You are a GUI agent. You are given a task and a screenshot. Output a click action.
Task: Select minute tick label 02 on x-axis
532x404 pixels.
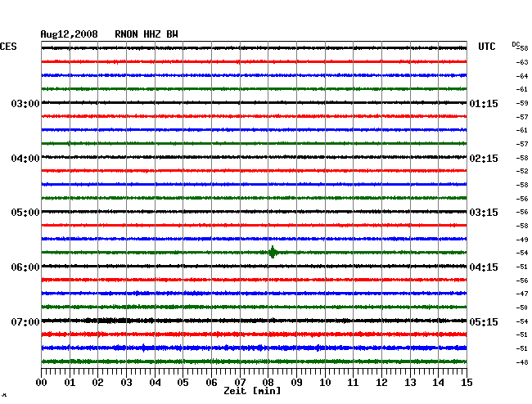tap(97, 382)
